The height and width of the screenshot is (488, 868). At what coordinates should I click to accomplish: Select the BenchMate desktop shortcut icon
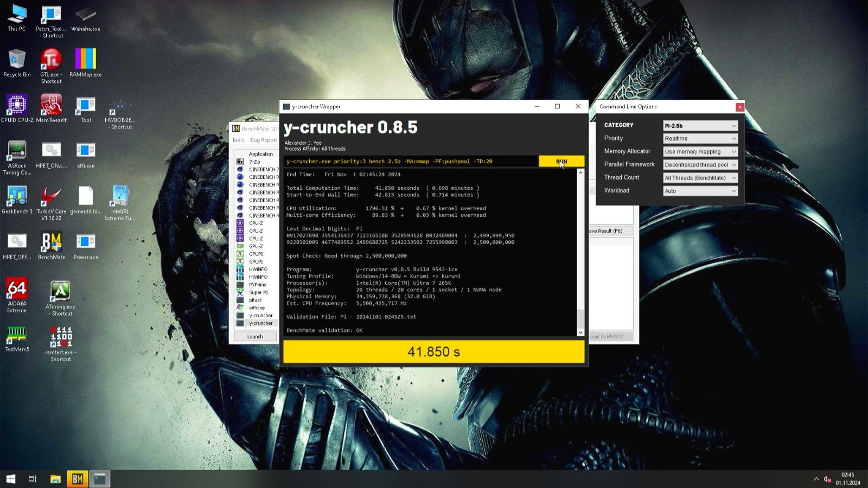[51, 246]
